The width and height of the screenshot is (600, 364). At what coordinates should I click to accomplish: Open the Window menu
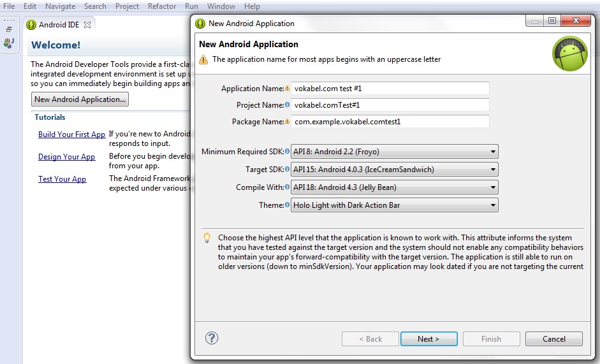coord(221,6)
